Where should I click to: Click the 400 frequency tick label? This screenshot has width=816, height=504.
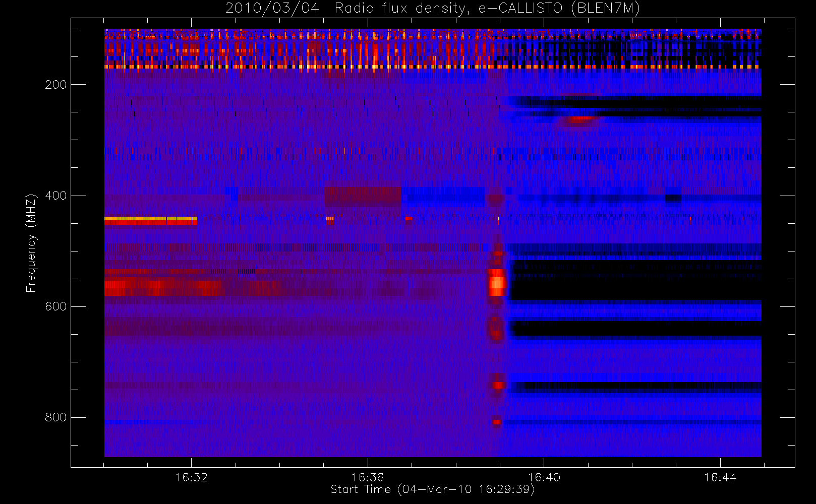(56, 196)
